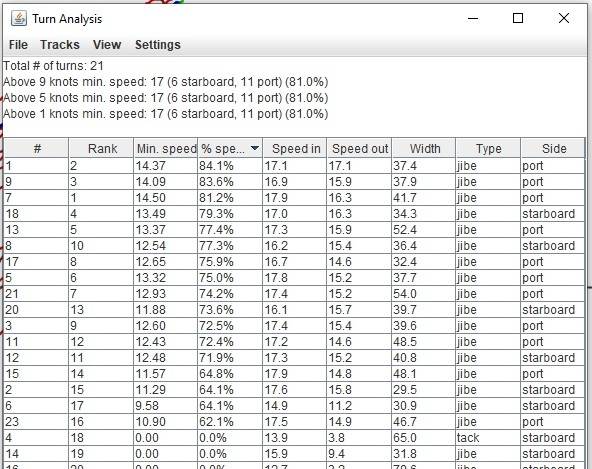Screen dimensions: 592x469
Task: Click the sort arrow on % speed column
Action: coord(255,148)
